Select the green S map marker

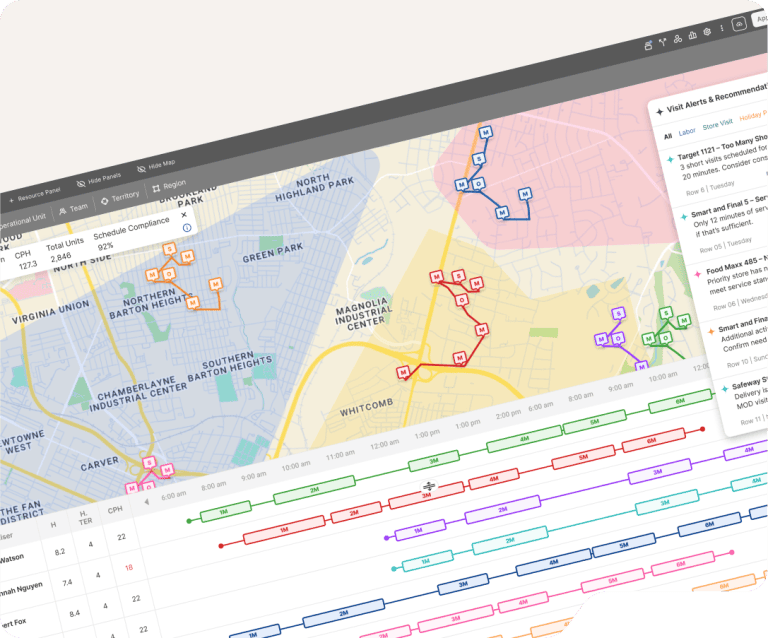666,313
